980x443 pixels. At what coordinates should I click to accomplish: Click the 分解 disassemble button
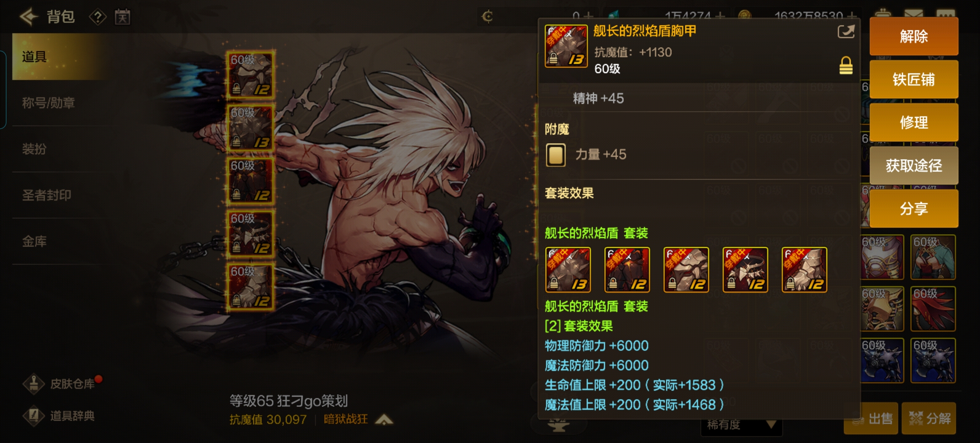929,418
